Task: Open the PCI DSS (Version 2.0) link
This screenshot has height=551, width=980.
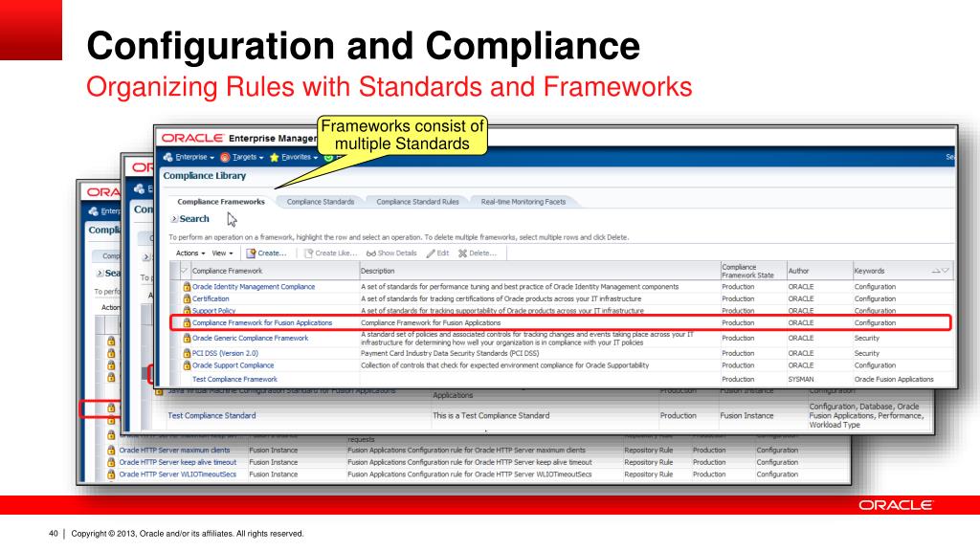Action: (x=225, y=353)
